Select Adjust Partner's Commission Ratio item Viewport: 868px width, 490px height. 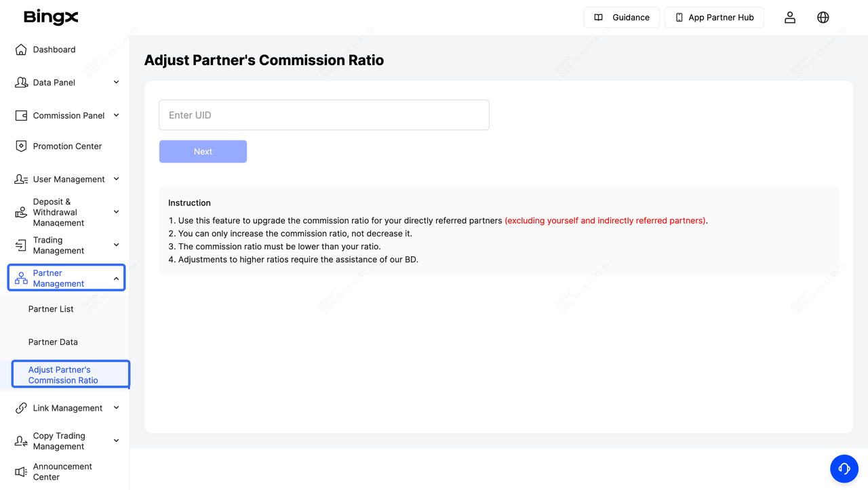[x=63, y=375]
